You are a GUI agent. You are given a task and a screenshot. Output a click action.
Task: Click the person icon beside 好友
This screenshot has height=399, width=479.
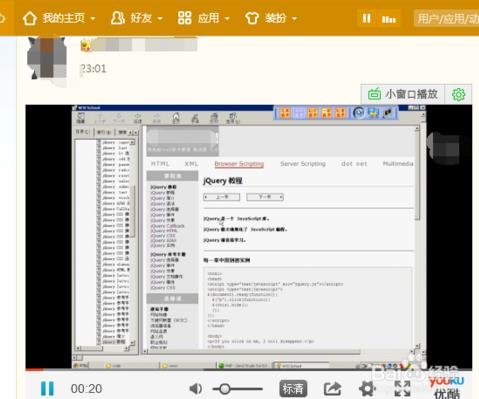point(118,18)
